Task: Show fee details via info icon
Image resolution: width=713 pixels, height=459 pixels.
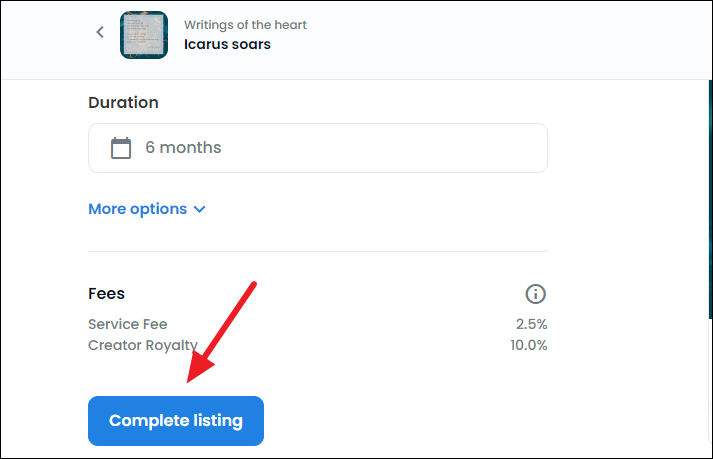Action: point(535,294)
